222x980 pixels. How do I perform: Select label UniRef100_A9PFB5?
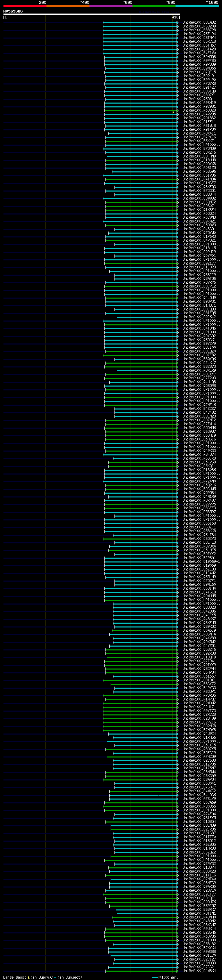(199, 60)
